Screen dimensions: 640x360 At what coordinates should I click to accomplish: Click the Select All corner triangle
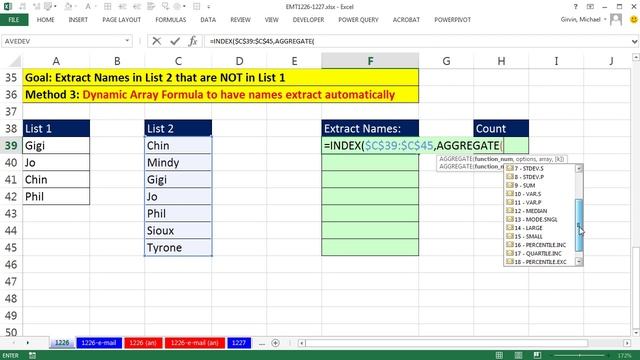(x=14, y=61)
